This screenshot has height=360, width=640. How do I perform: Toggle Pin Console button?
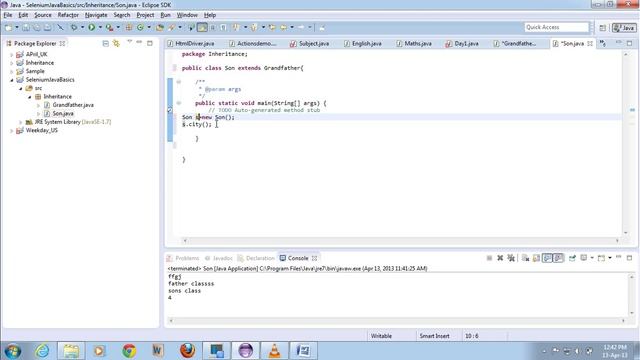pos(572,258)
